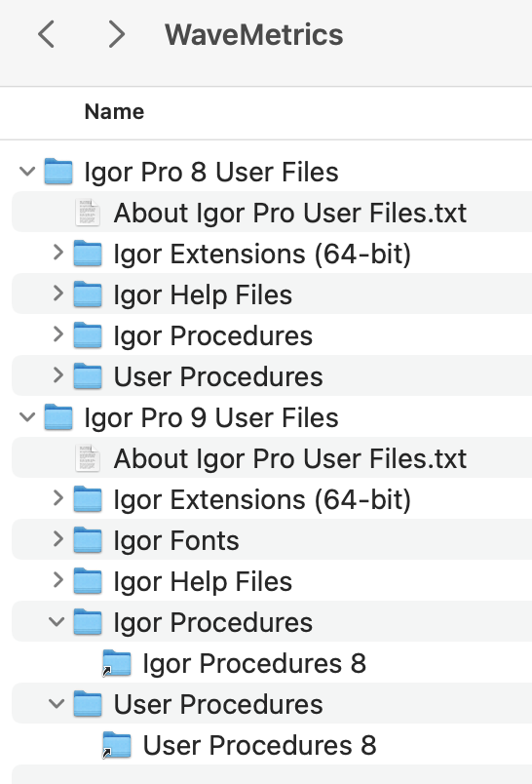Click the Igor Procedures 8 alias folder icon
The height and width of the screenshot is (784, 532).
(x=116, y=663)
